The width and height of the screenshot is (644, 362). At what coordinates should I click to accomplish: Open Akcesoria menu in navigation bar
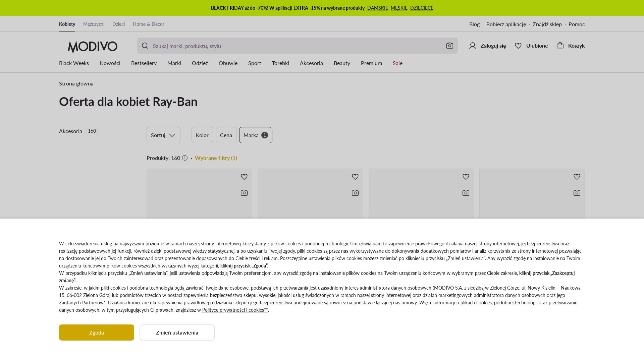pos(311,63)
